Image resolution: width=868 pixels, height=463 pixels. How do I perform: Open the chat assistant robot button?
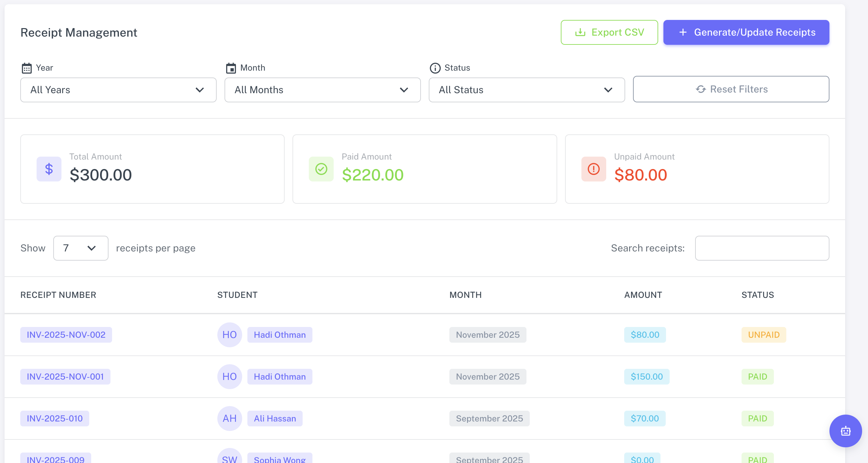pyautogui.click(x=845, y=431)
